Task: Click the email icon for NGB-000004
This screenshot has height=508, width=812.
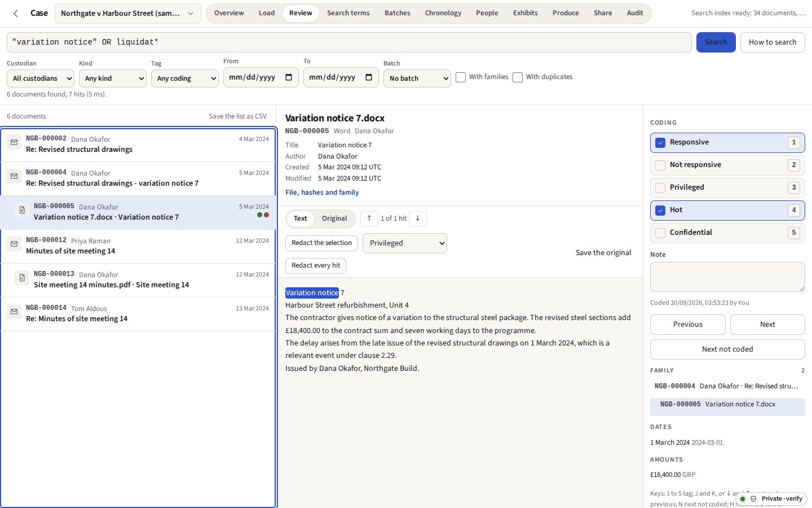Action: click(x=14, y=176)
